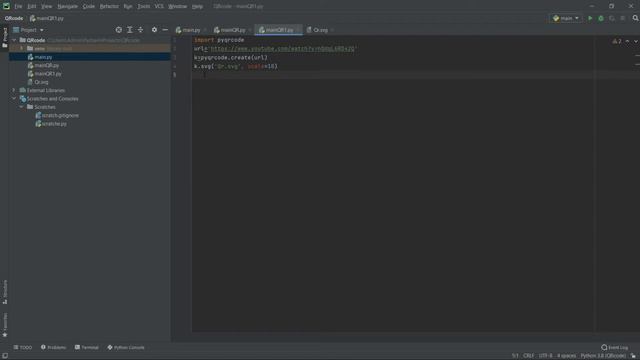Open the Navigate menu

tap(67, 6)
